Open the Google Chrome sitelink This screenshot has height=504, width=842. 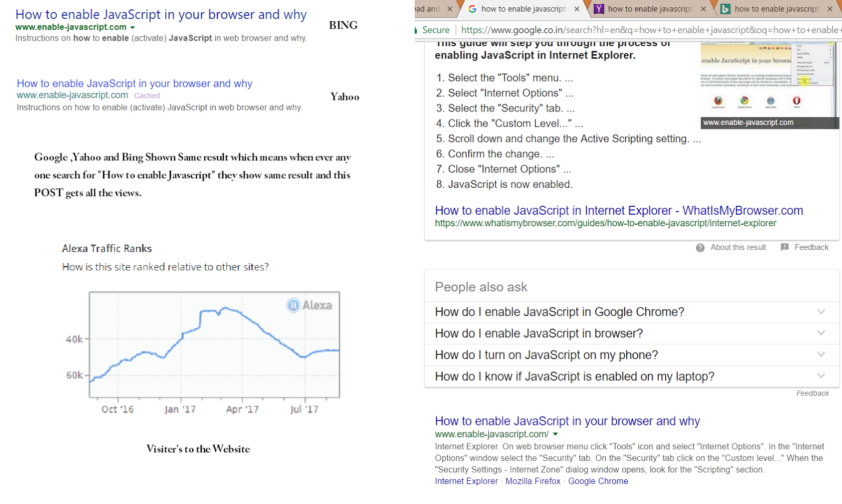coord(598,481)
